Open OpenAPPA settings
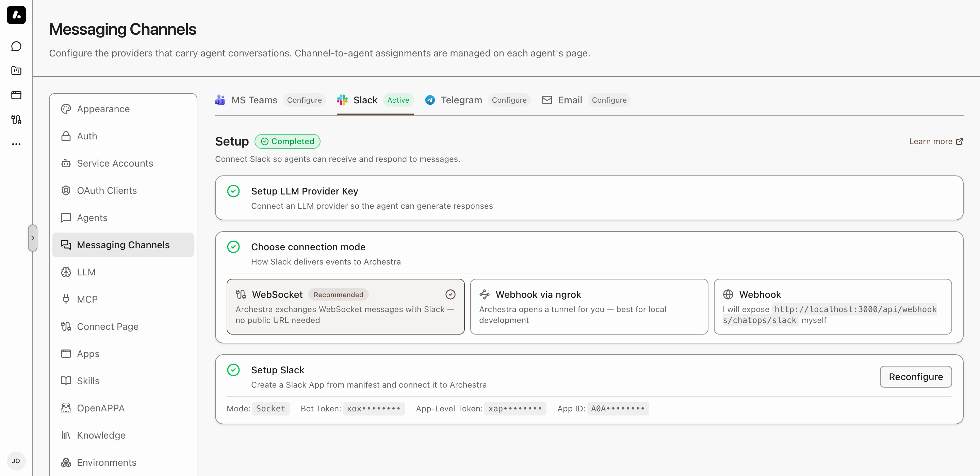 coord(123,408)
